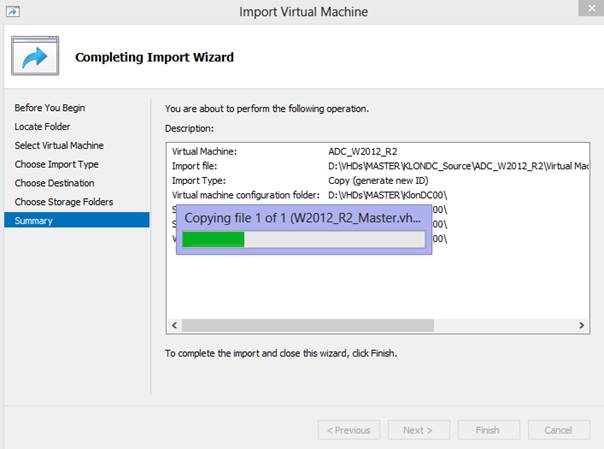Go to the Locate Folder step
Viewport: 604px width, 449px height.
42,127
